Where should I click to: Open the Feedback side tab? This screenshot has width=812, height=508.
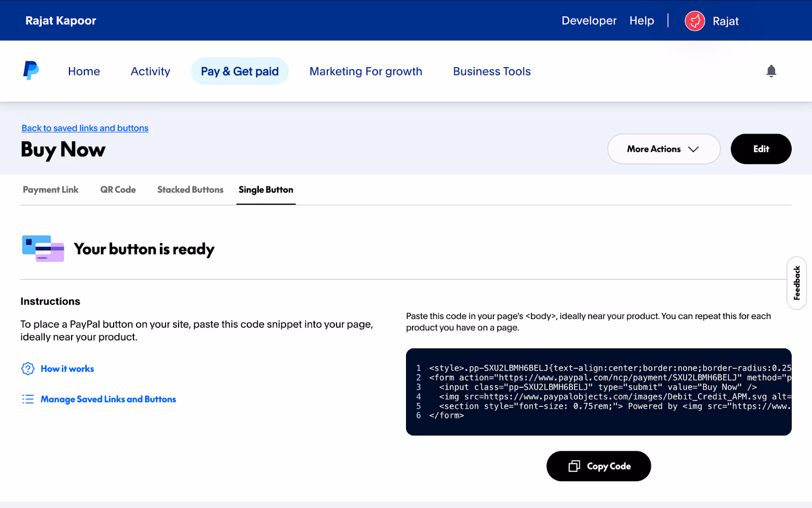tap(797, 283)
